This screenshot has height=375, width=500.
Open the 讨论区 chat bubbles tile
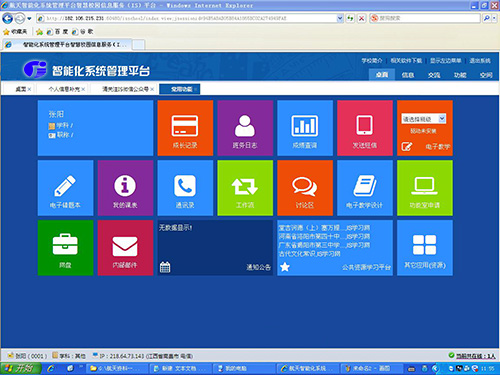(x=305, y=188)
